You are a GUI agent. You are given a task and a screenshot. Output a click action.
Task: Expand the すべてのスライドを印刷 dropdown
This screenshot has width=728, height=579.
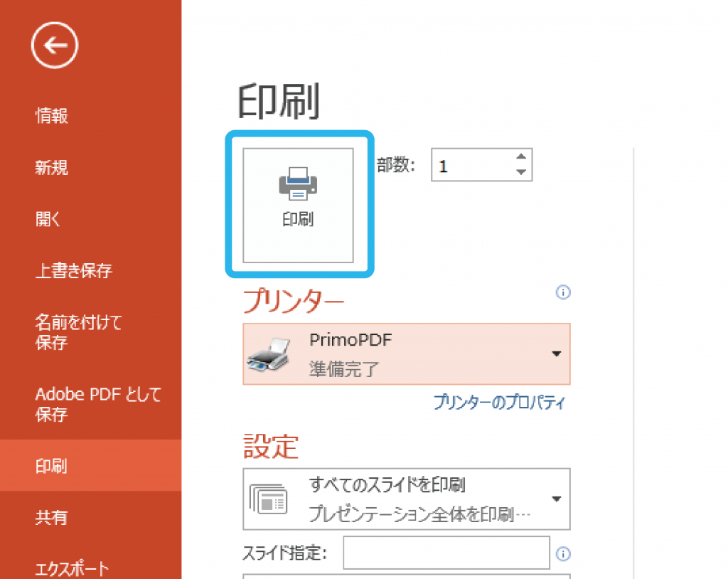tap(556, 499)
